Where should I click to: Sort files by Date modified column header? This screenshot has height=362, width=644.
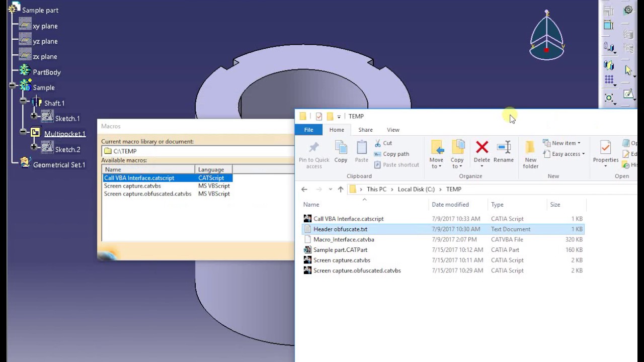click(x=458, y=205)
